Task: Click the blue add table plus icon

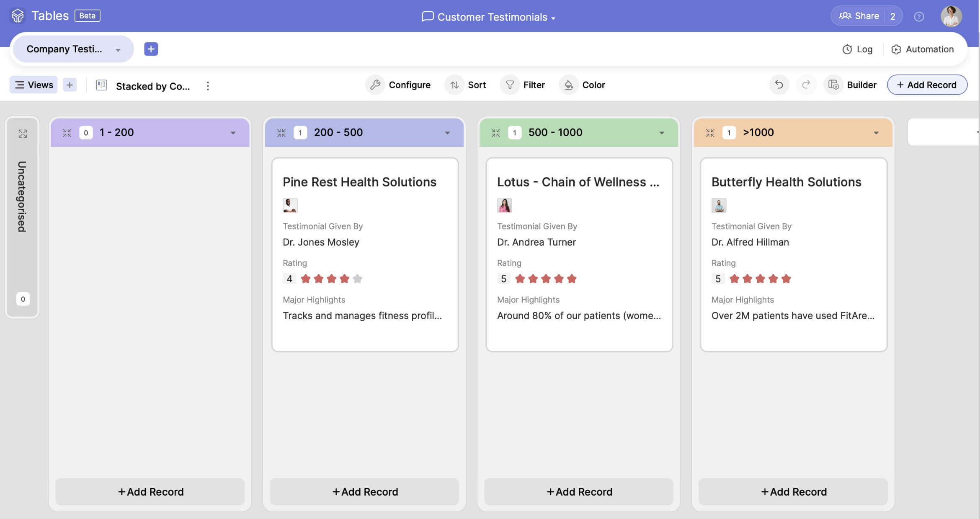Action: (151, 49)
